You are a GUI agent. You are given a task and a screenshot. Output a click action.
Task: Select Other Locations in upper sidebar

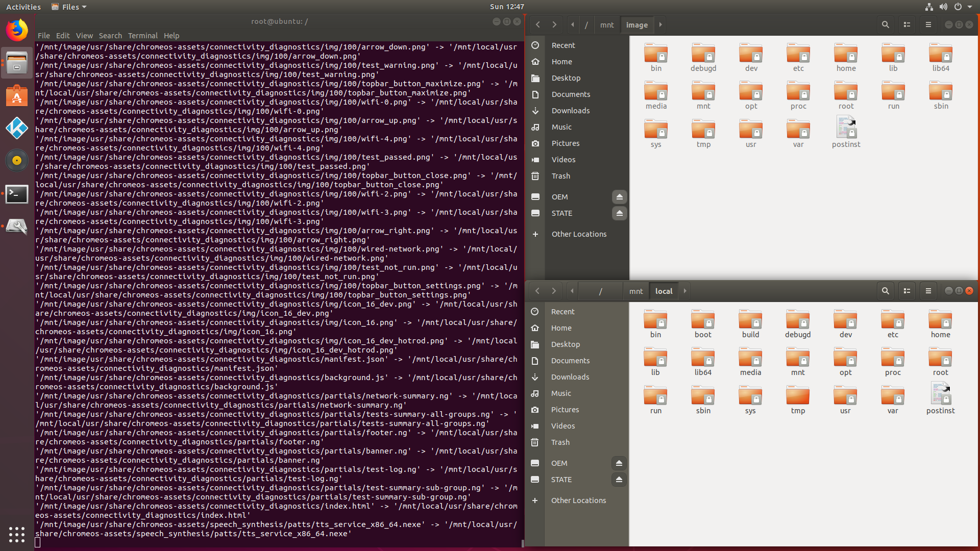[x=579, y=234]
